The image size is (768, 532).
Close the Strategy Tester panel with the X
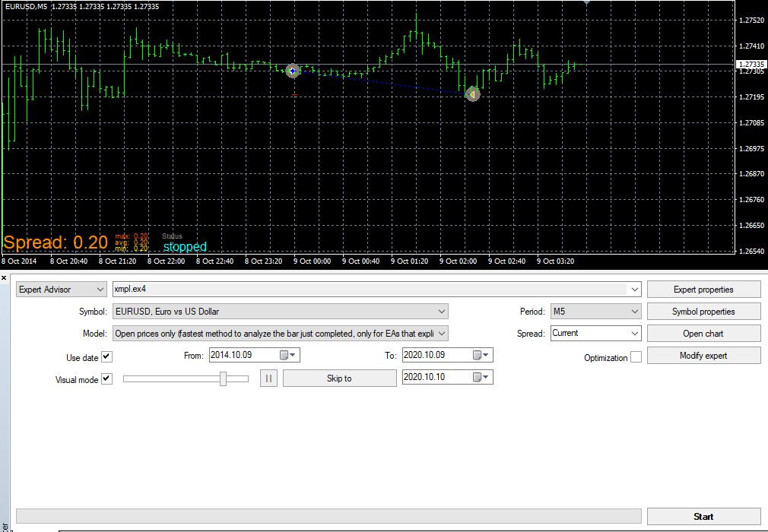4,278
